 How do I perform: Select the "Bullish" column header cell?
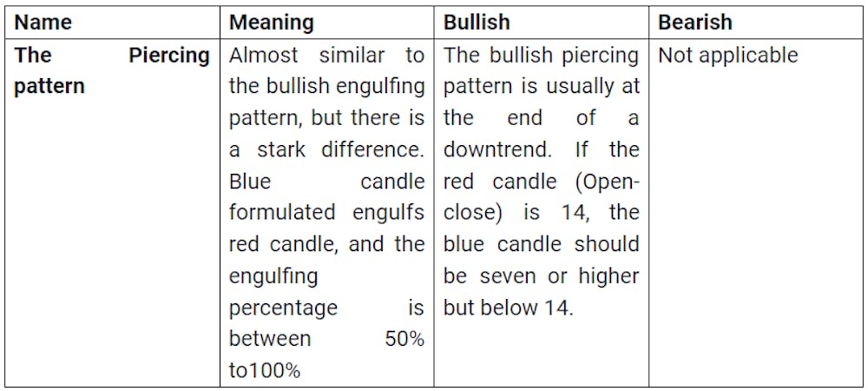(477, 22)
